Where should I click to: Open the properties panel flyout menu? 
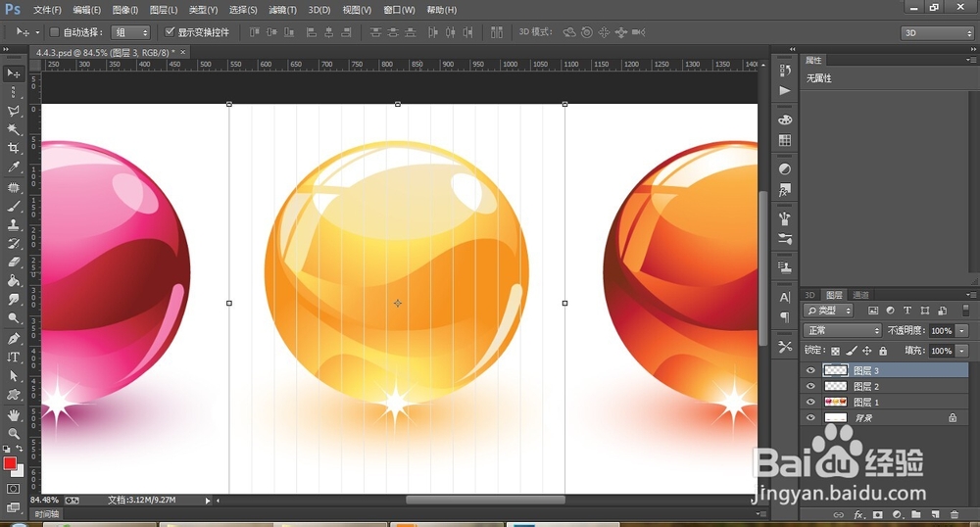[x=970, y=60]
